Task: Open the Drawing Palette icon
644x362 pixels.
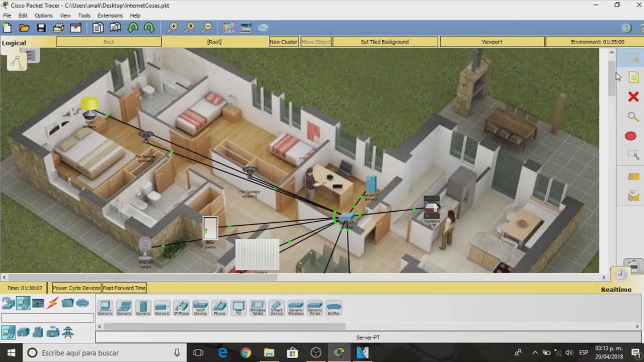Action: coord(228,28)
